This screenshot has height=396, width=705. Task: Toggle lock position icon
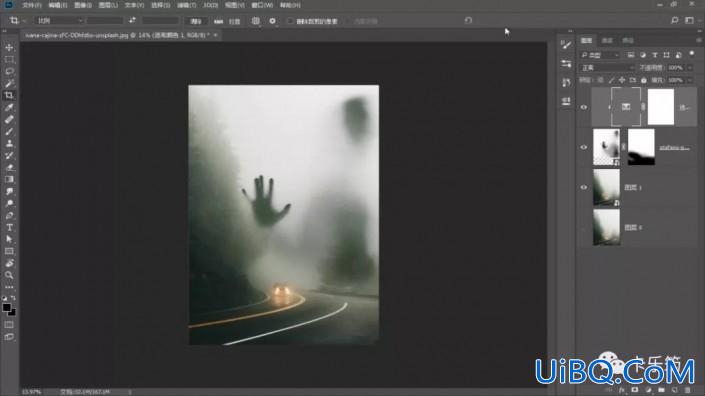pyautogui.click(x=622, y=80)
